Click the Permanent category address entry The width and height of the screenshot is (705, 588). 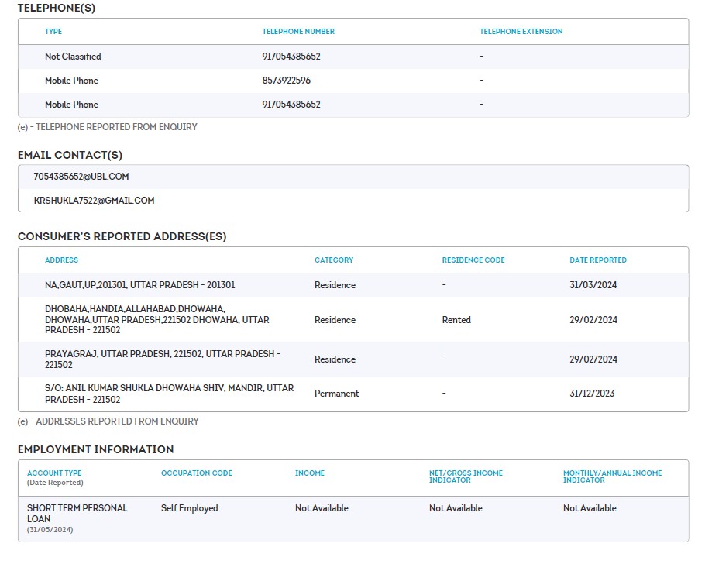click(x=336, y=394)
